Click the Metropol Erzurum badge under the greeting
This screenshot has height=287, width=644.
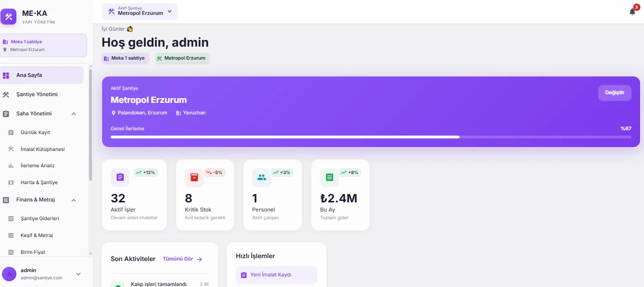[182, 58]
